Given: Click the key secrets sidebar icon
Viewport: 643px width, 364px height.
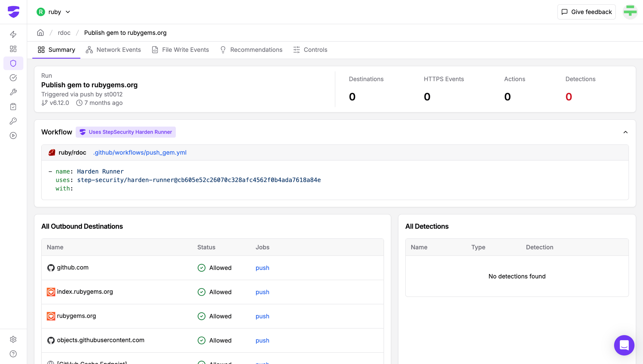Looking at the screenshot, I should (x=13, y=121).
